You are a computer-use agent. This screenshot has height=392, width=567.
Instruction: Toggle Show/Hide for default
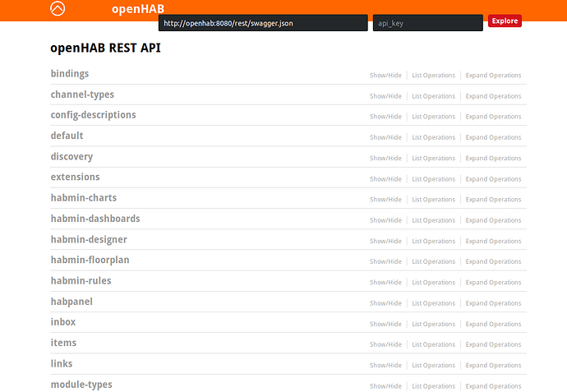pyautogui.click(x=385, y=137)
